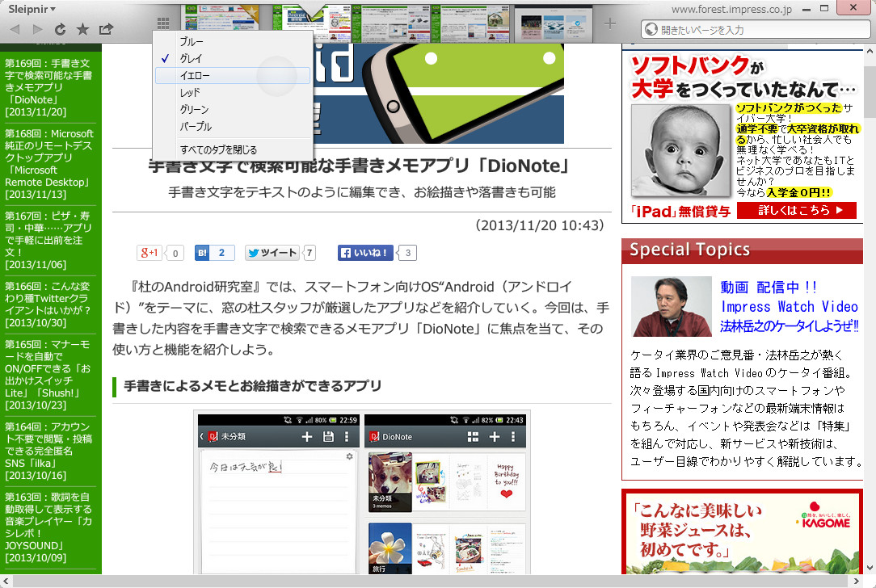Open sidebar link 第163回 カシレボ！JOYSOUND
Image resolution: width=876 pixels, height=588 pixels.
tap(48, 527)
